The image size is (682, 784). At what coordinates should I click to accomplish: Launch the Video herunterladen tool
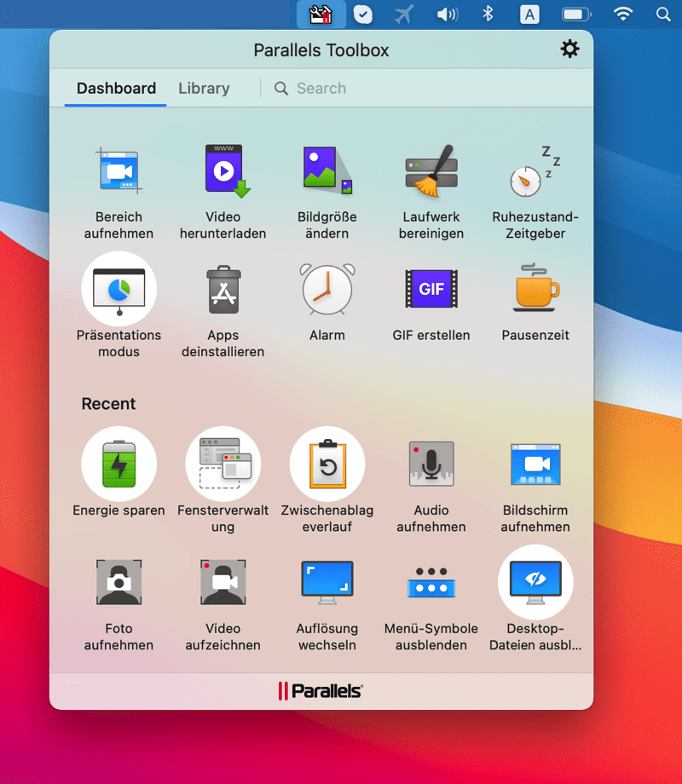point(223,170)
